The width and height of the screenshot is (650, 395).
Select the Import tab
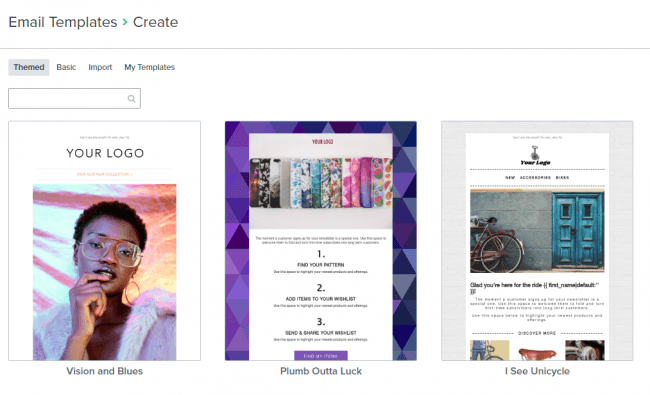100,67
